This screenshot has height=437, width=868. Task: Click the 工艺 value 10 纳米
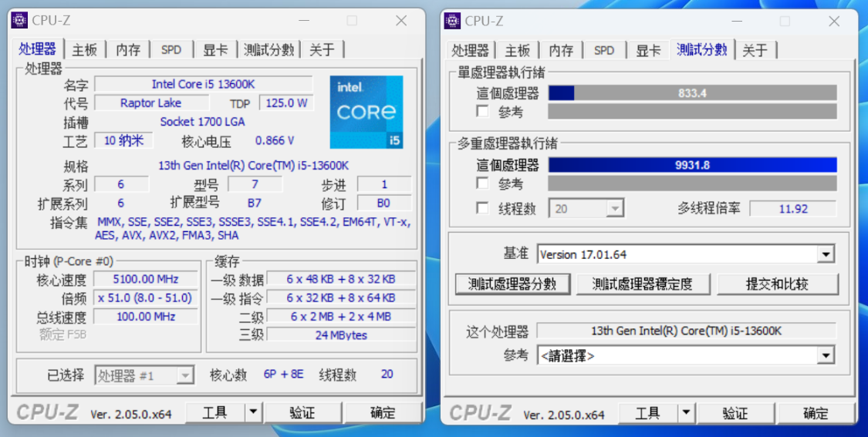pos(123,140)
